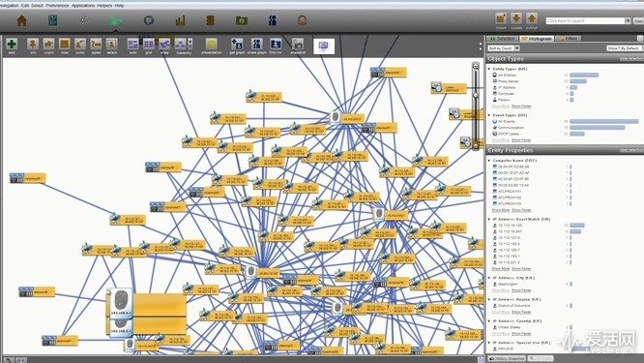This screenshot has height=363, width=644.
Task: Click the 'share graph' icon
Action: point(256,44)
